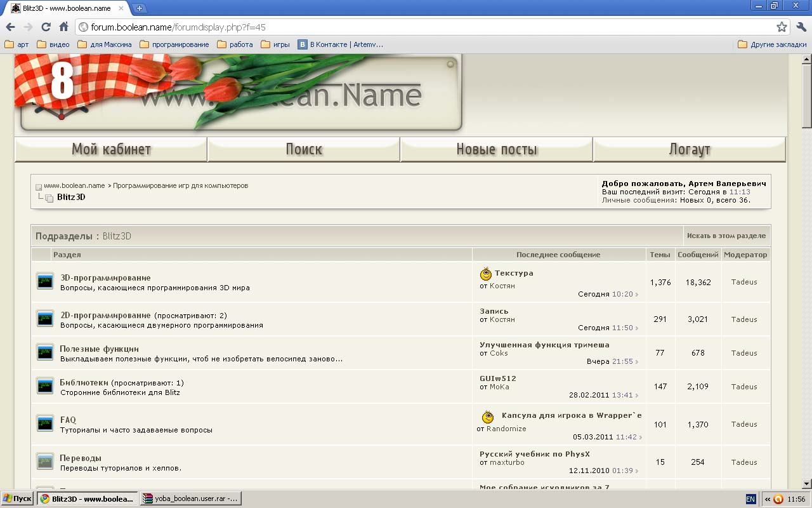The image size is (812, 508).
Task: Open the Поиск navigation tab
Action: coord(304,150)
